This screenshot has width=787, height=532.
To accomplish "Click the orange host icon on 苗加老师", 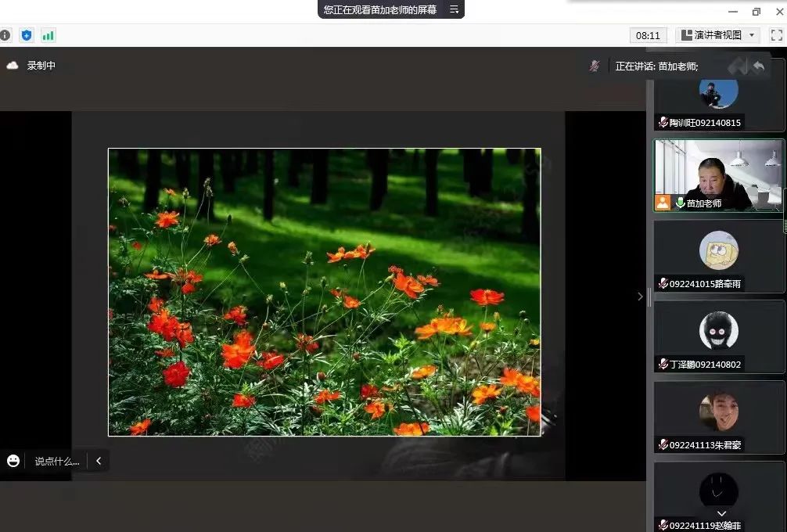I will 663,203.
